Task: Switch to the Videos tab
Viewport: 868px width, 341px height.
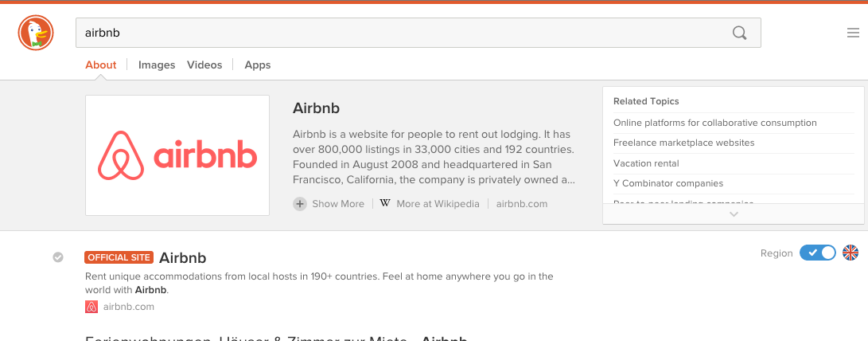Action: [204, 65]
